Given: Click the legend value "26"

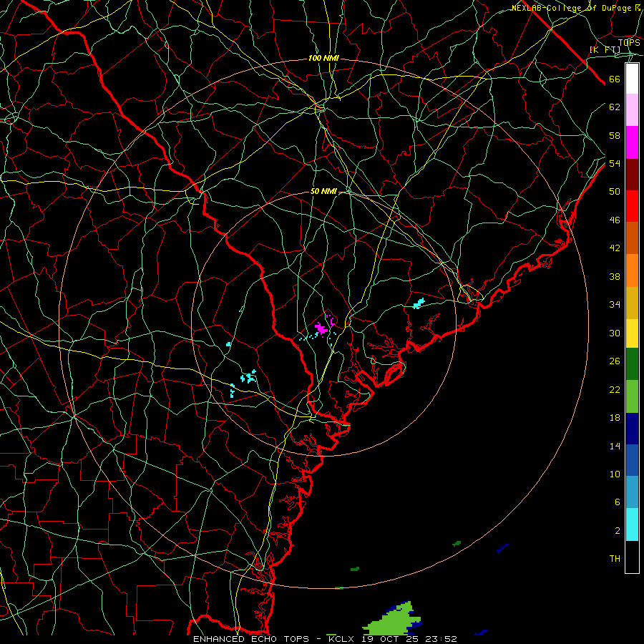Looking at the screenshot, I should point(615,361).
